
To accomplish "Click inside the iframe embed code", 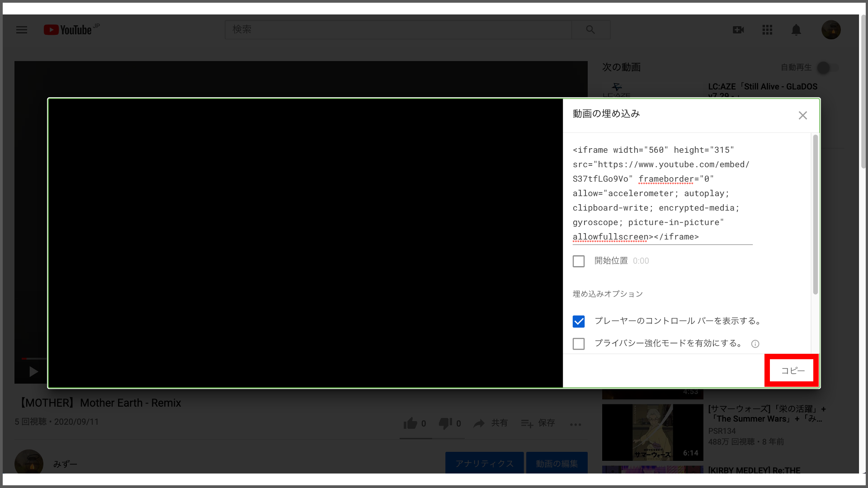I will pyautogui.click(x=662, y=193).
